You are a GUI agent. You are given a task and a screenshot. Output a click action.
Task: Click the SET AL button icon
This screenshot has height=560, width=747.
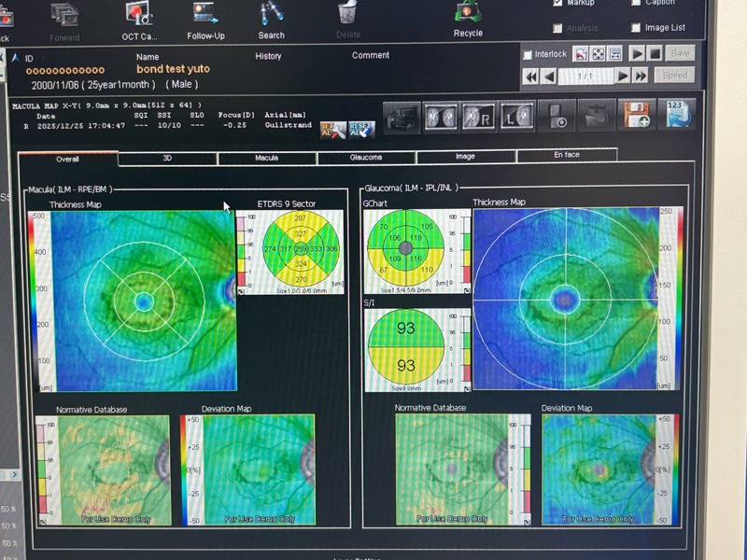pos(330,129)
